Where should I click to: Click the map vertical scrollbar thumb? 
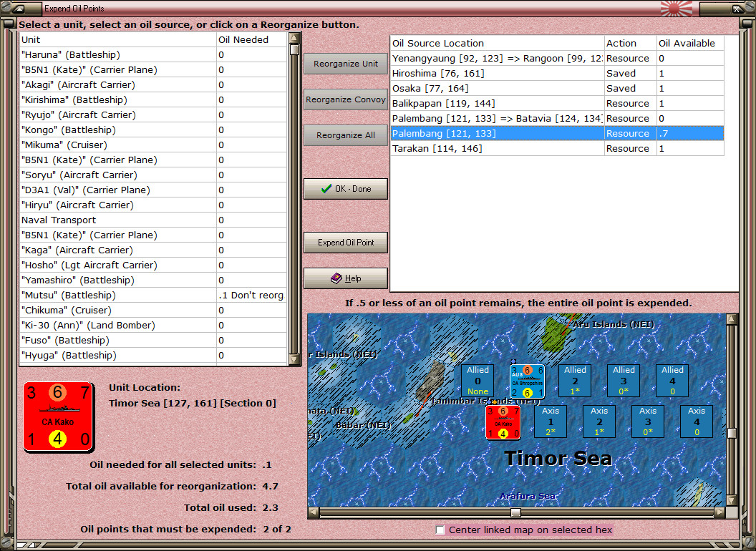732,433
